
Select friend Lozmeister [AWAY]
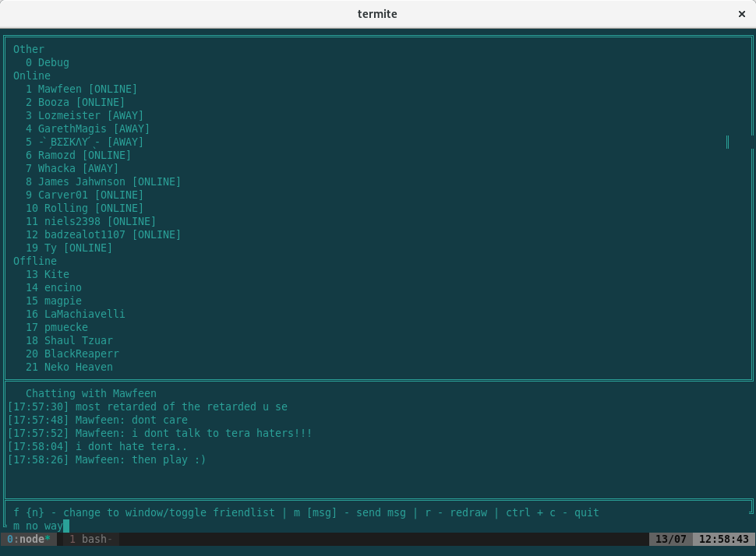(84, 115)
